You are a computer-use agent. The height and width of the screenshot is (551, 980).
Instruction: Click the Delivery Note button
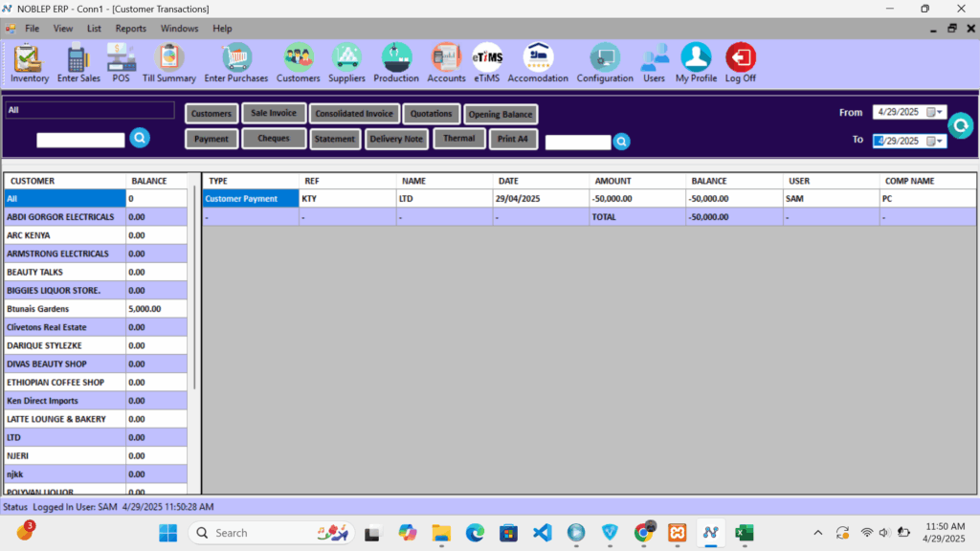396,139
